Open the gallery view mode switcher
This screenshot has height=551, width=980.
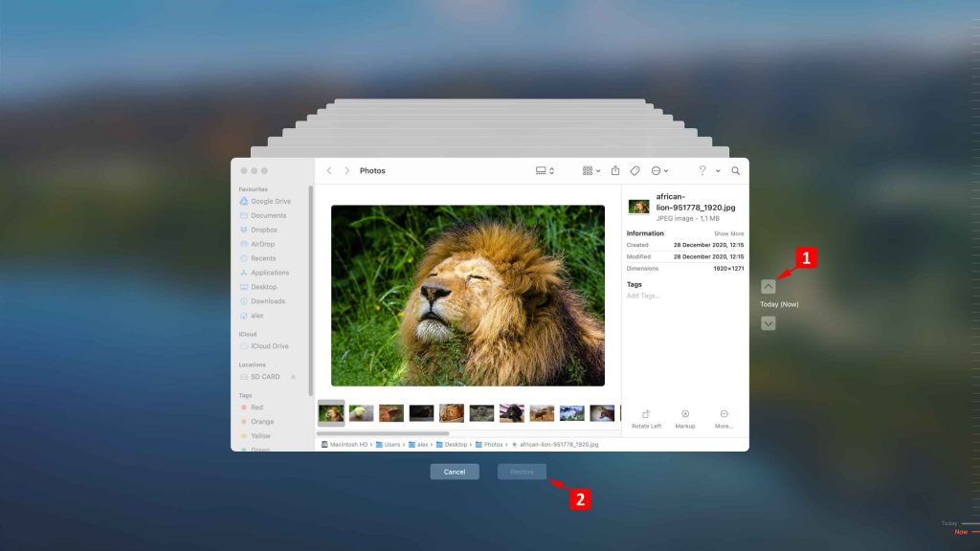click(x=545, y=170)
